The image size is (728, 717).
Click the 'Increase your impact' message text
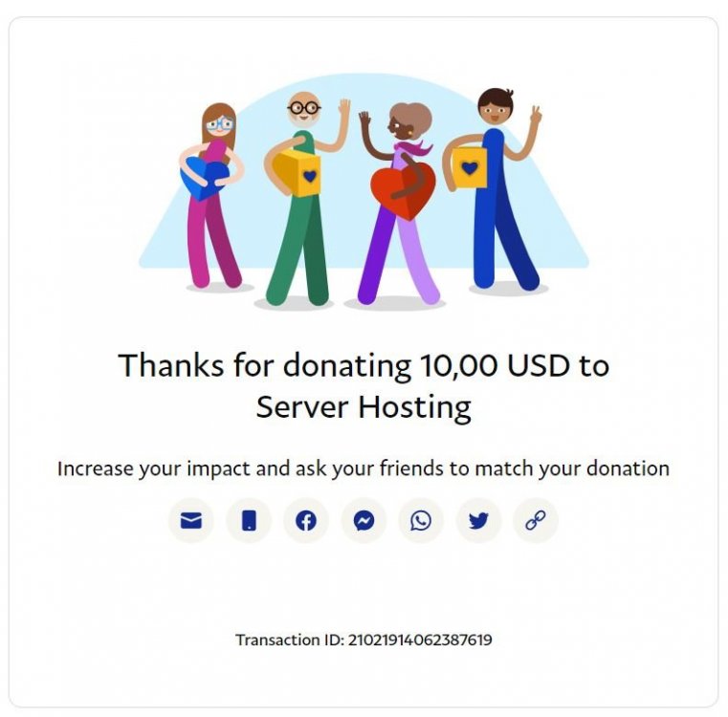(364, 468)
